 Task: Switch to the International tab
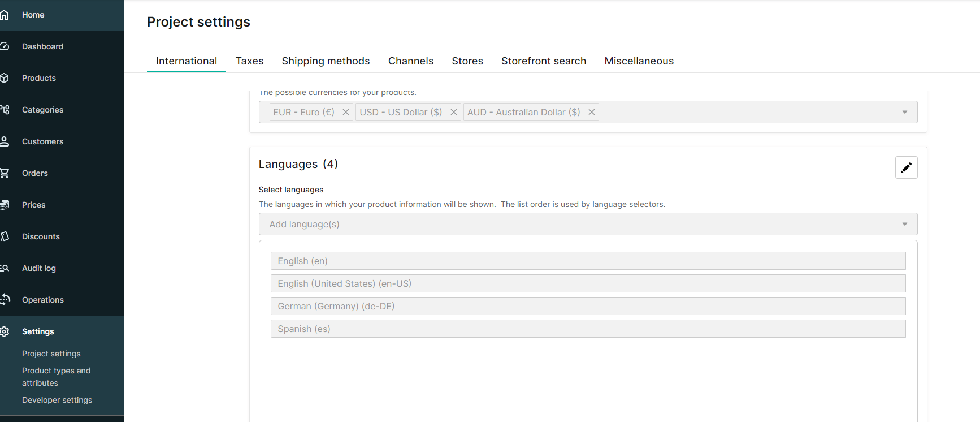pyautogui.click(x=187, y=61)
